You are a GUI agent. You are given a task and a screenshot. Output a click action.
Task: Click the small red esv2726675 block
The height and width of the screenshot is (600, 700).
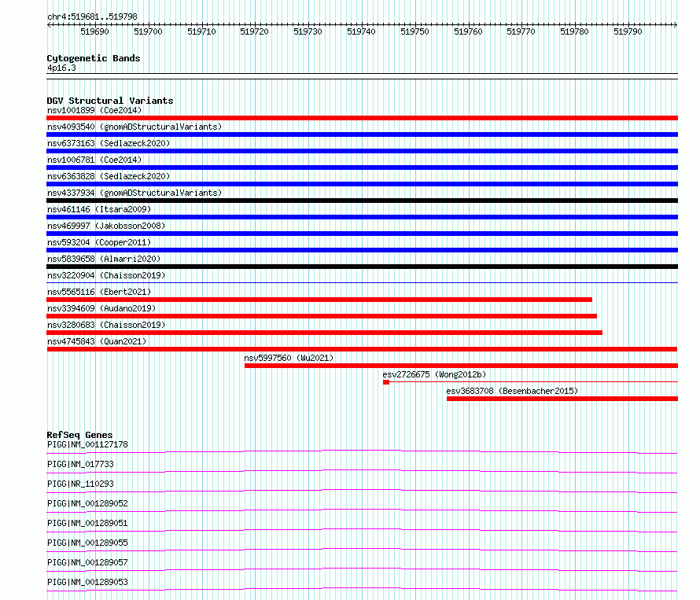click(x=386, y=382)
